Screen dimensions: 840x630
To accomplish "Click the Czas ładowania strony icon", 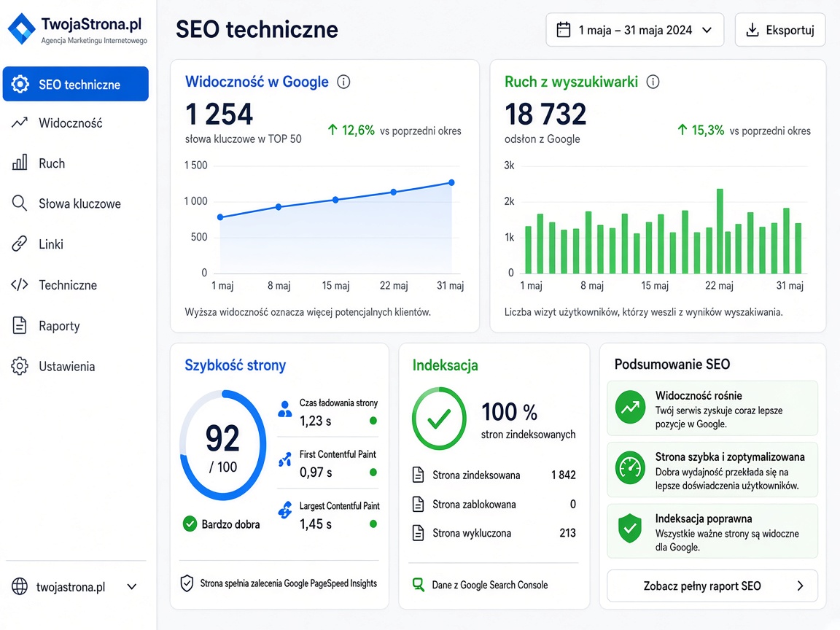I will [x=285, y=409].
